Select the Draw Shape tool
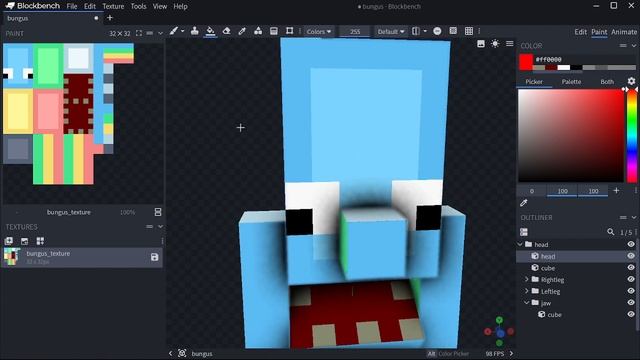This screenshot has height=360, width=640. click(x=258, y=31)
